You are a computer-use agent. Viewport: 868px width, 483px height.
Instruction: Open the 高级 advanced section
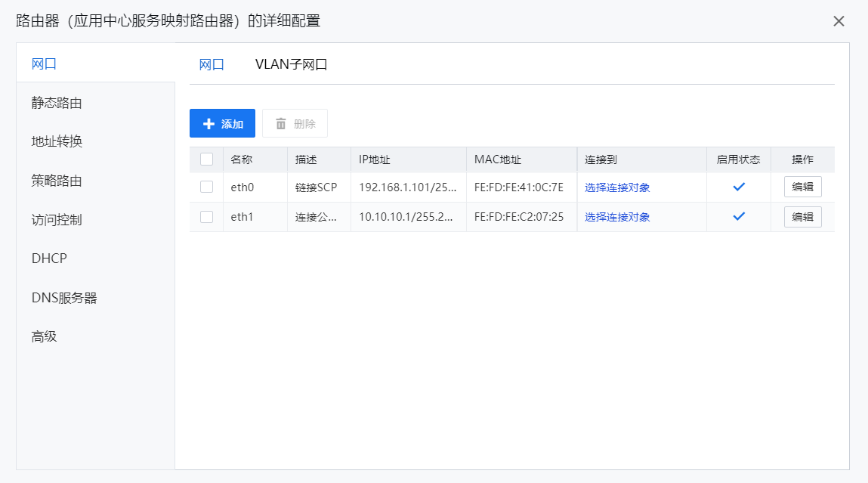[45, 336]
